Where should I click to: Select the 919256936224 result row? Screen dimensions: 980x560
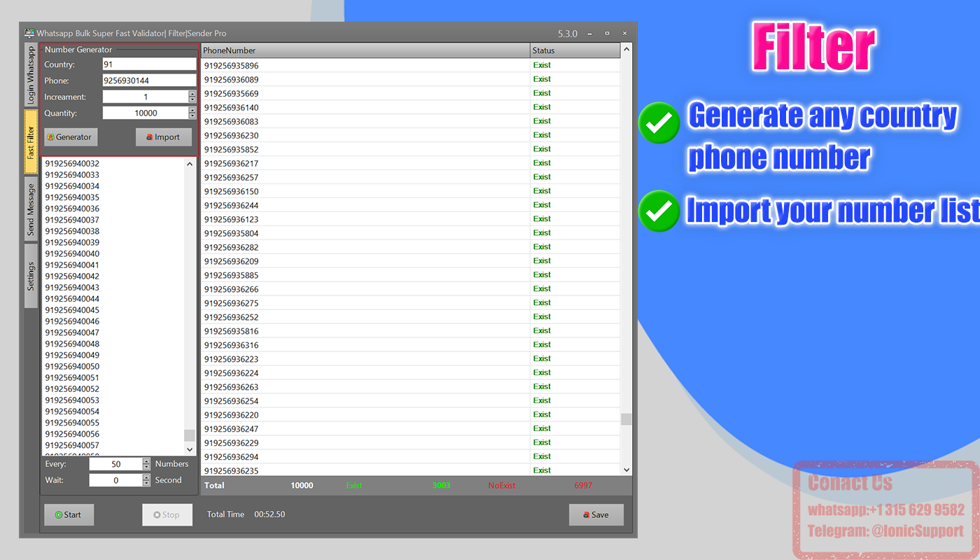[x=410, y=373]
